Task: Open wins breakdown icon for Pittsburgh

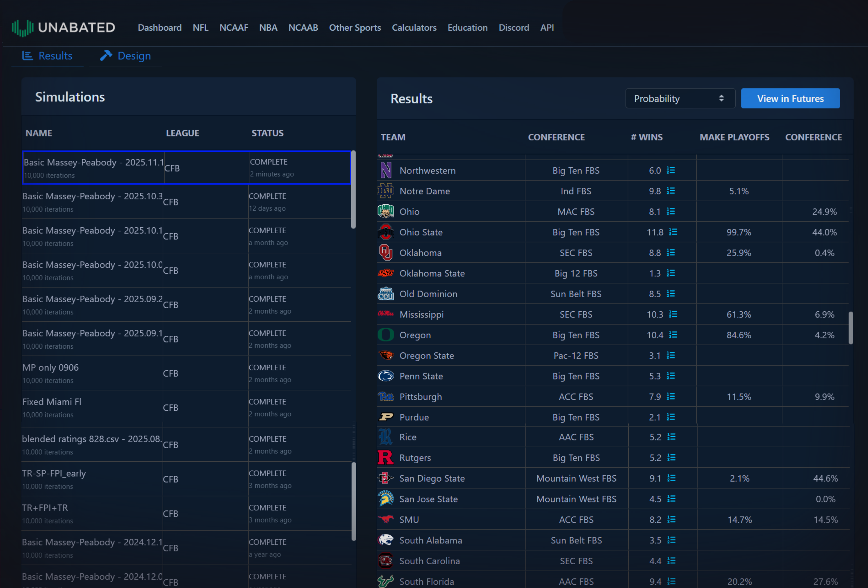Action: 671,396
